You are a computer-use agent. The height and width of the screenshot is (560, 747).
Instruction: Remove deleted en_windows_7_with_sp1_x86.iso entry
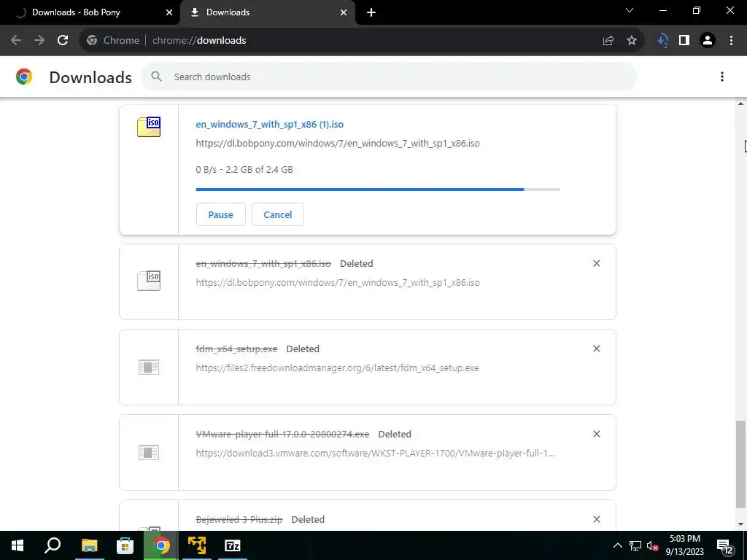click(x=597, y=263)
